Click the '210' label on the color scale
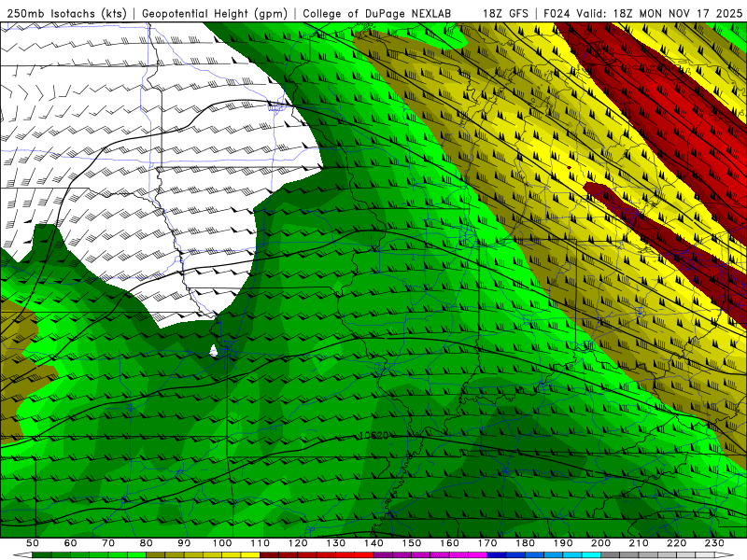This screenshot has width=747, height=560. (x=639, y=543)
